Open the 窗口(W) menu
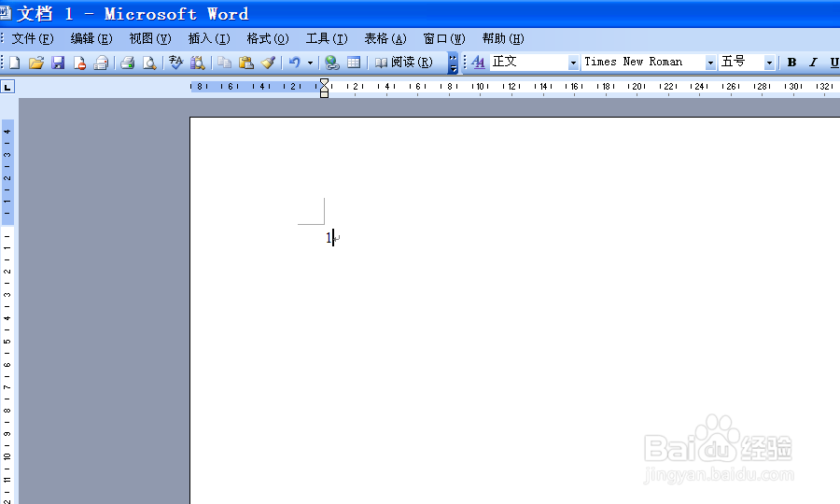The width and height of the screenshot is (840, 504). point(444,38)
